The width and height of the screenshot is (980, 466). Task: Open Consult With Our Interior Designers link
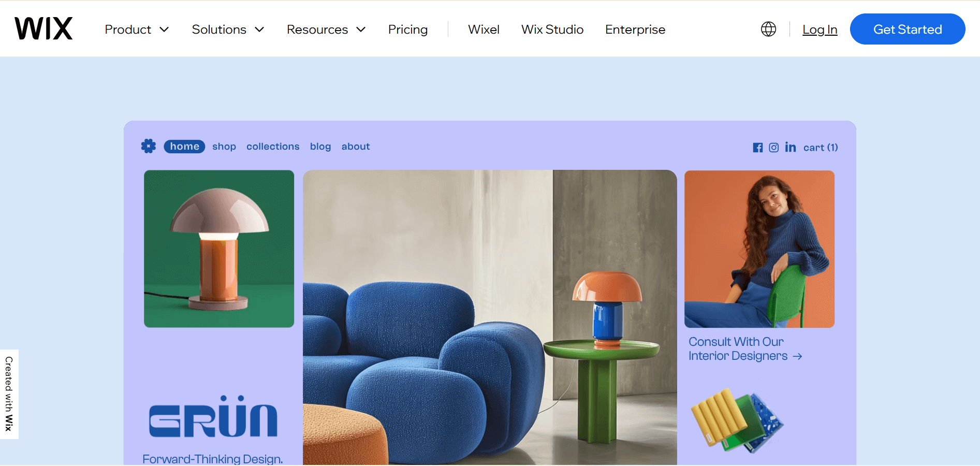point(744,349)
